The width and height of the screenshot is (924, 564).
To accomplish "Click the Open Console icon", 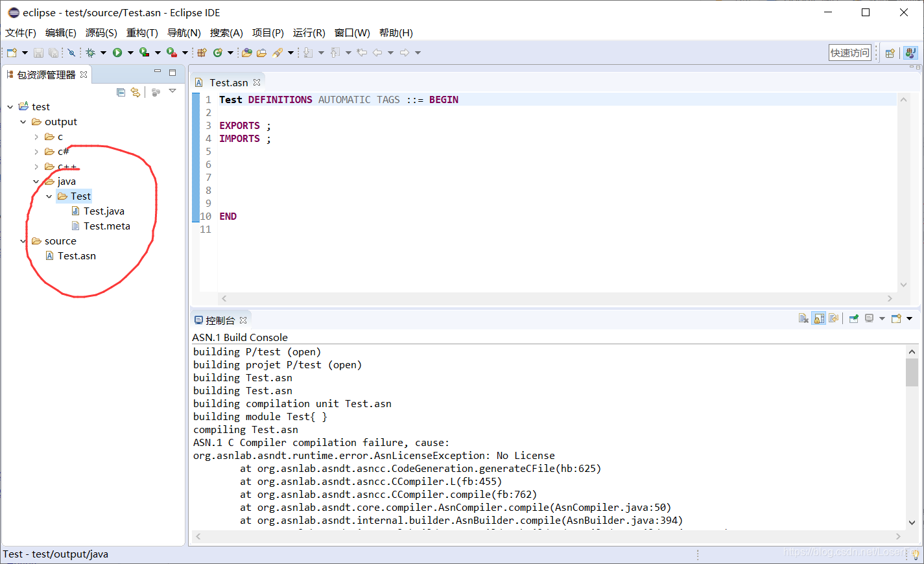I will pyautogui.click(x=896, y=318).
